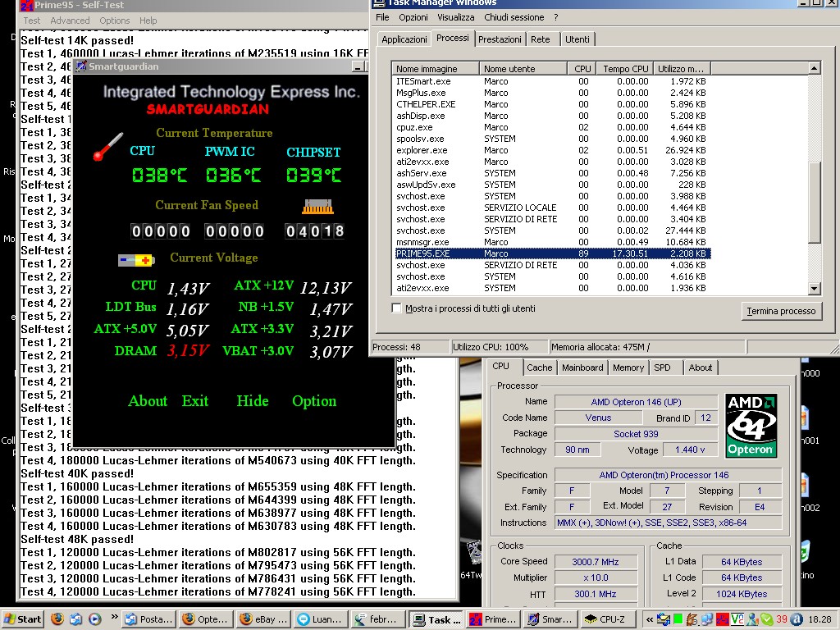Expand hidden system tray icons
The width and height of the screenshot is (840, 630).
tap(649, 619)
